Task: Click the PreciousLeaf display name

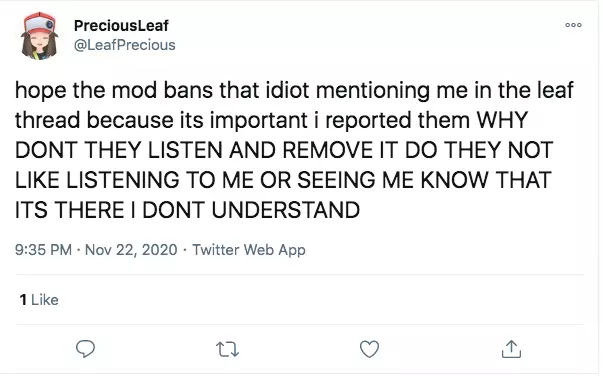Action: 121,25
